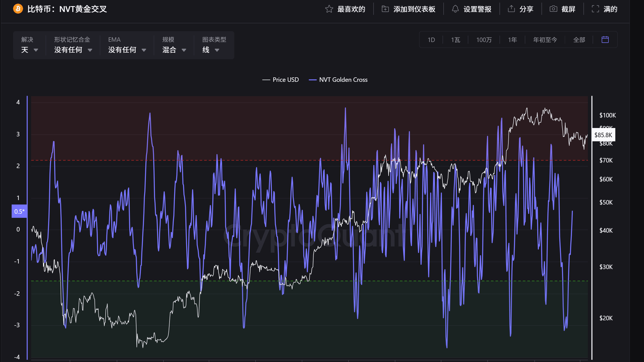Click the add-to-dashboard folder icon

[385, 9]
